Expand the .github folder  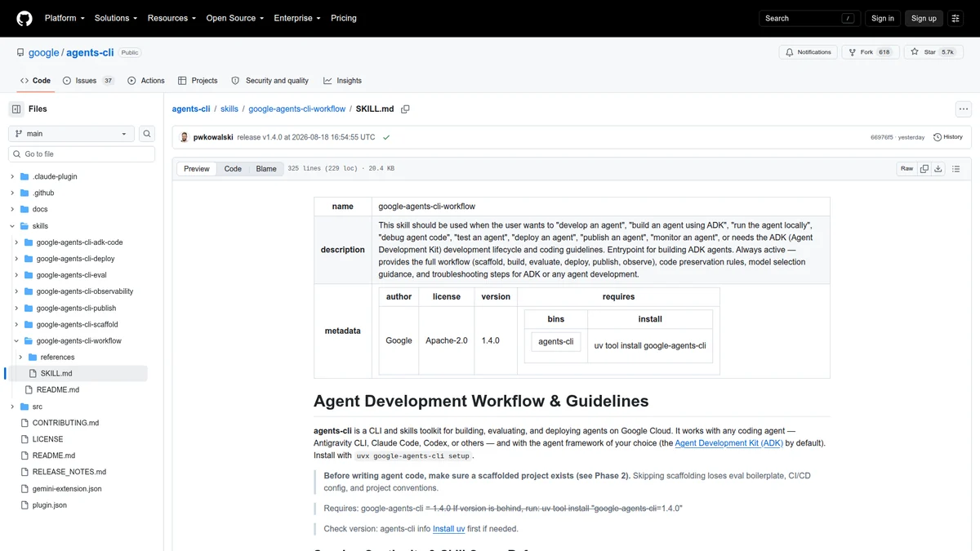tap(12, 193)
